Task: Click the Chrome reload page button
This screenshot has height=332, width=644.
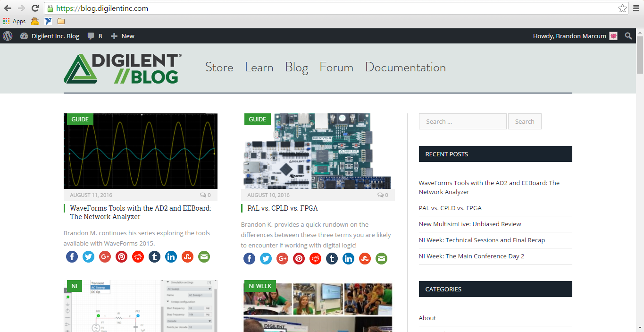Action: (x=35, y=8)
